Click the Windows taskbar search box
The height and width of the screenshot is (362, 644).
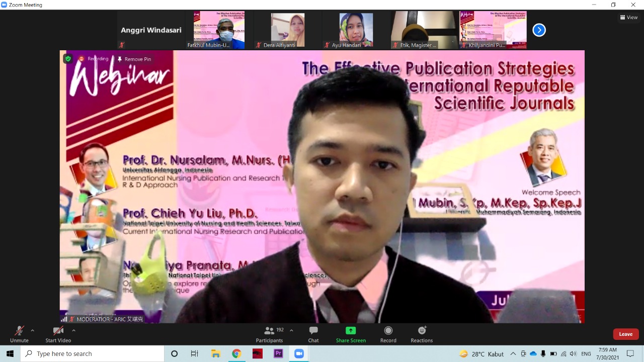click(x=93, y=353)
